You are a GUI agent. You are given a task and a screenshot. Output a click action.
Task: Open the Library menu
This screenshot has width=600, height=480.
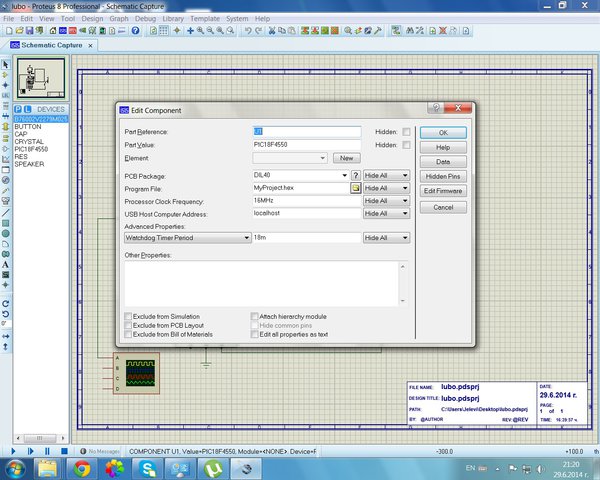click(x=173, y=18)
